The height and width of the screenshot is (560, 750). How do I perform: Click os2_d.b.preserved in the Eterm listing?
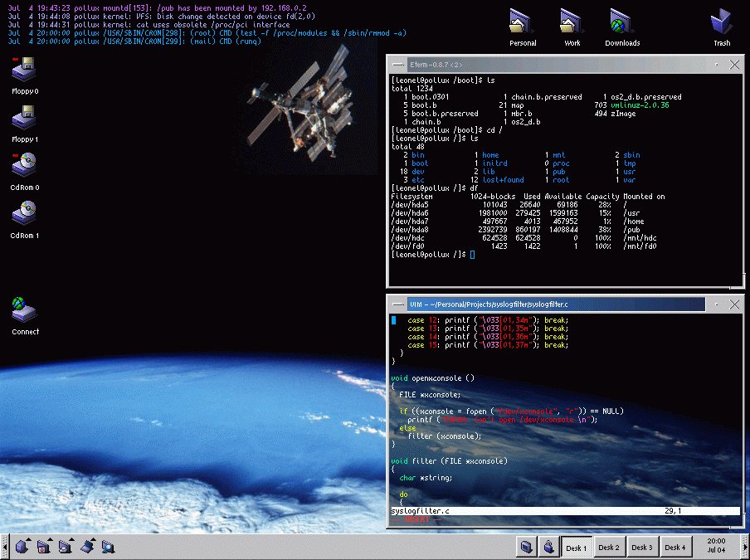645,97
